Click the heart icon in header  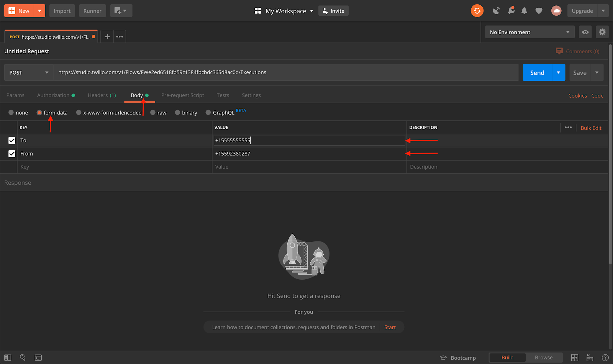tap(539, 11)
